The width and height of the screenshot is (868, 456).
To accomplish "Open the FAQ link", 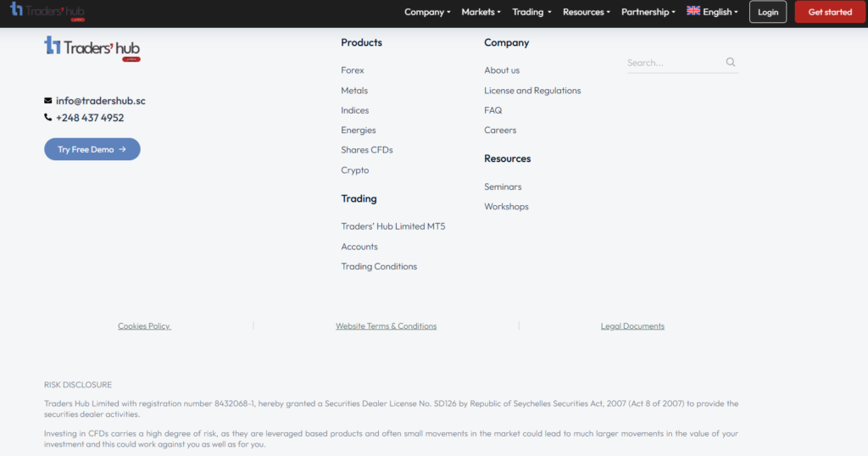I will 493,110.
